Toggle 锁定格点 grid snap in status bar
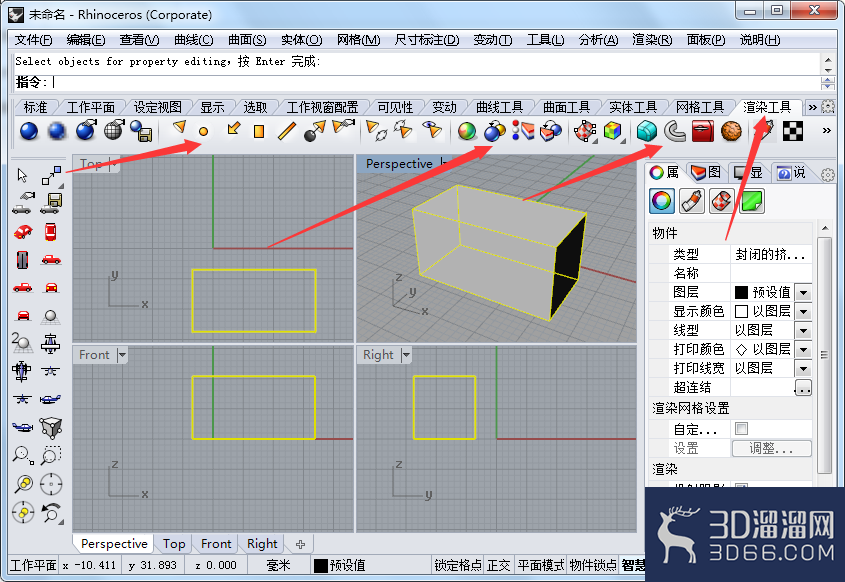Viewport: 845px width, 582px height. (458, 565)
